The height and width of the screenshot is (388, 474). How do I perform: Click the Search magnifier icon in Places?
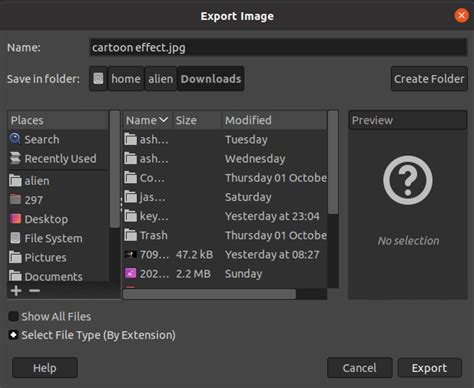(x=15, y=139)
